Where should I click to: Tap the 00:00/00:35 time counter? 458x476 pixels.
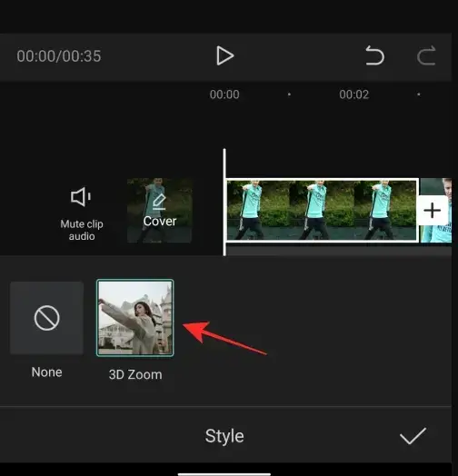[x=59, y=56]
